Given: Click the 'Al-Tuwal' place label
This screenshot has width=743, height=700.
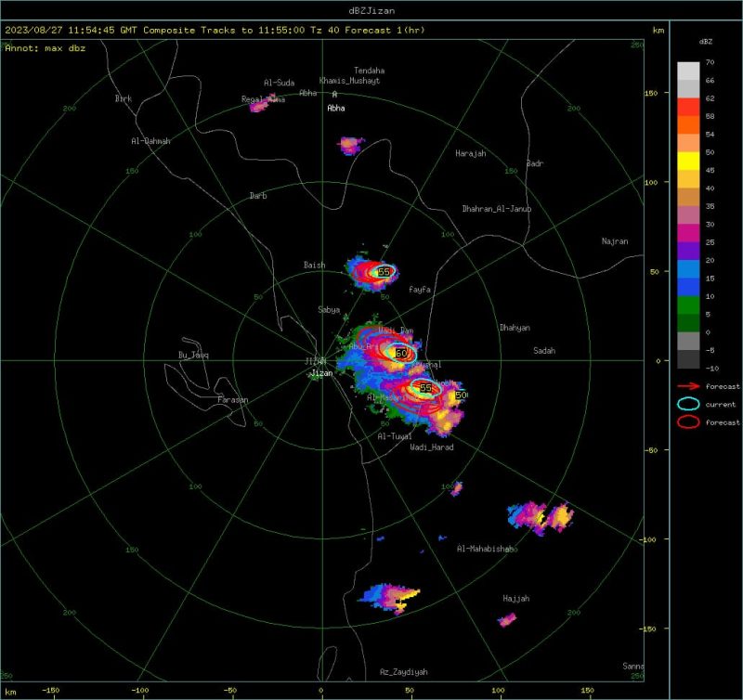Looking at the screenshot, I should point(395,436).
